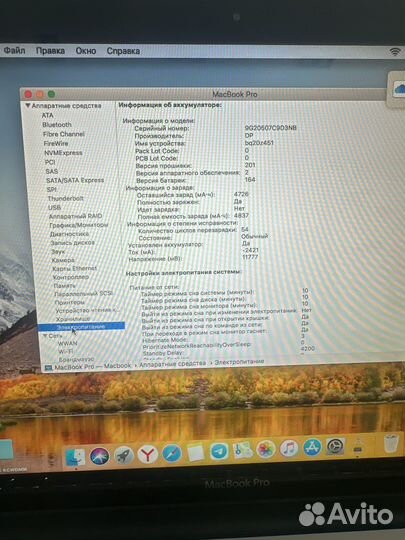Open the Правка menu

point(50,51)
